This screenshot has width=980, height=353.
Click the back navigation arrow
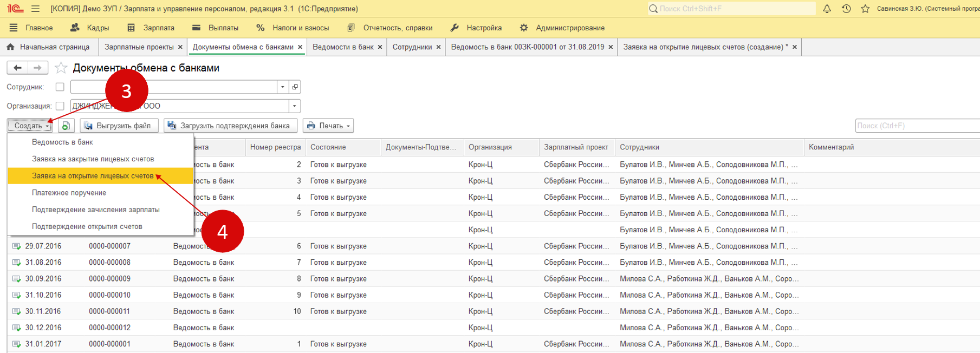(17, 68)
